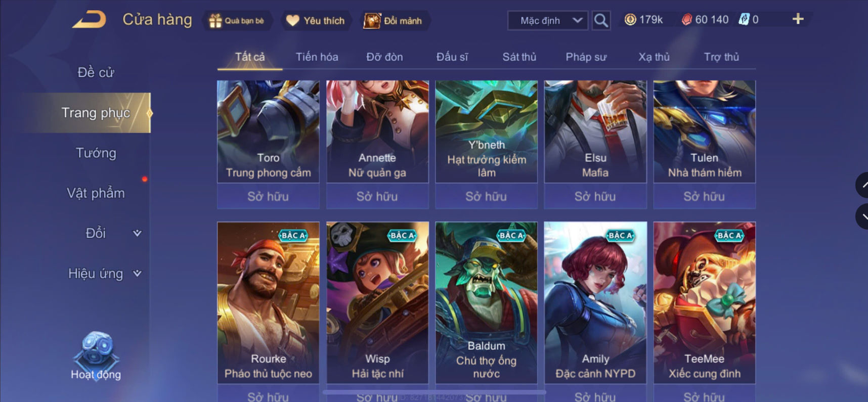The width and height of the screenshot is (868, 402).
Task: Tap Sở hữu button under Toro
Action: [268, 196]
